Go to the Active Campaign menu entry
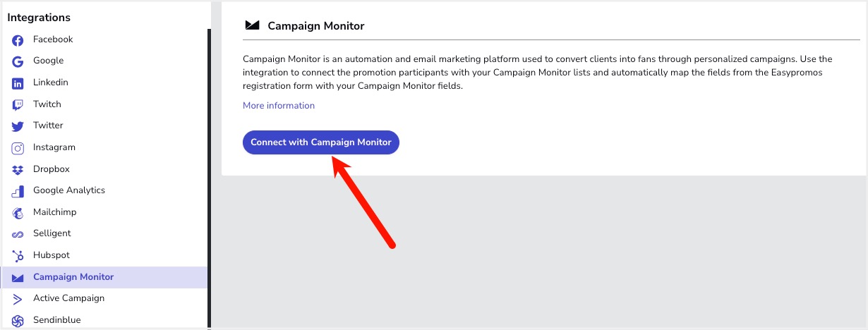 104,298
